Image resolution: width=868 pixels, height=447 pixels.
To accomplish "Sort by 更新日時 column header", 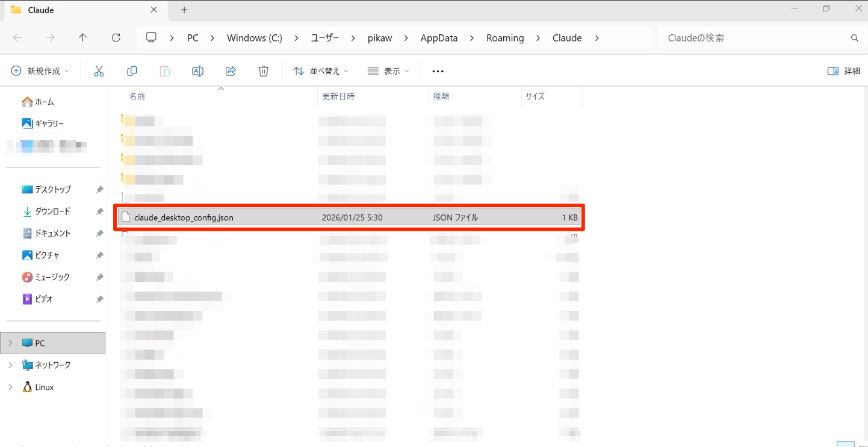I will [338, 96].
